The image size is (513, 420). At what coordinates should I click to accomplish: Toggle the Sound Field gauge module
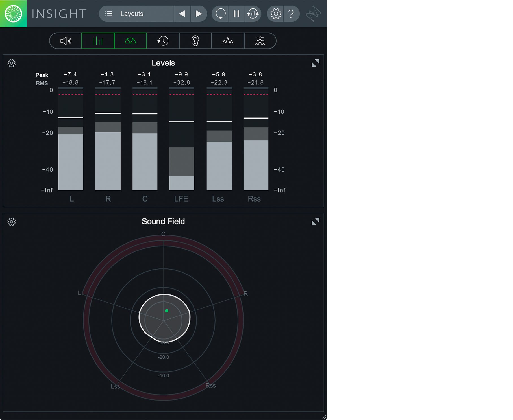(x=130, y=41)
